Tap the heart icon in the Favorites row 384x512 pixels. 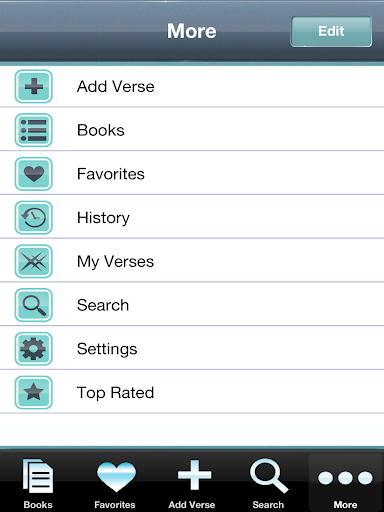[x=34, y=174]
